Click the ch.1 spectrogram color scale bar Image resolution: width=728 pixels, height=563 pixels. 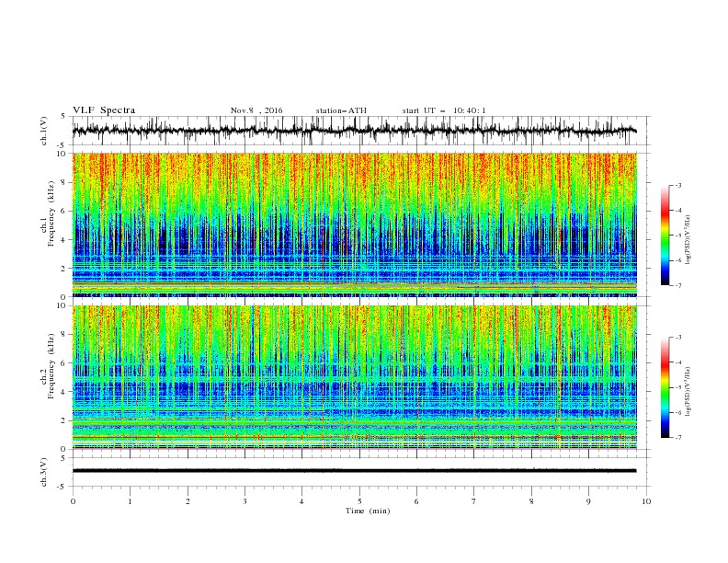[x=665, y=236]
